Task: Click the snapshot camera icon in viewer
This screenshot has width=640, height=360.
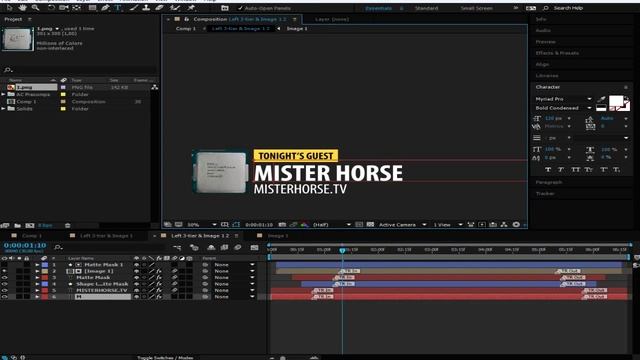Action: [282, 224]
